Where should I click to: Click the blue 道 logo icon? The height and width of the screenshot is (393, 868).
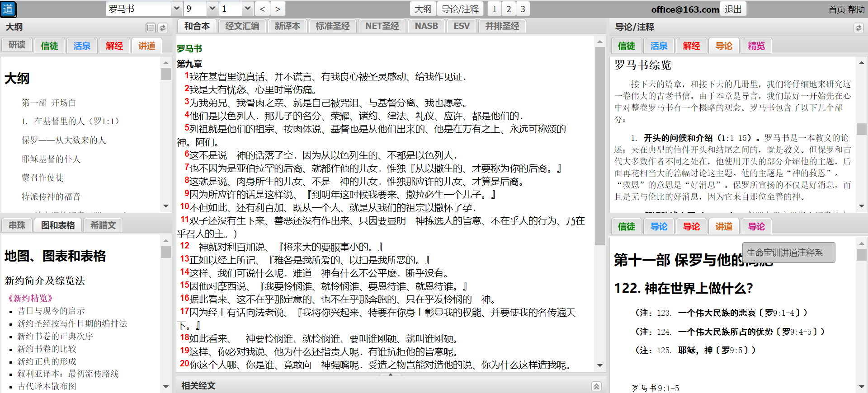pyautogui.click(x=9, y=9)
